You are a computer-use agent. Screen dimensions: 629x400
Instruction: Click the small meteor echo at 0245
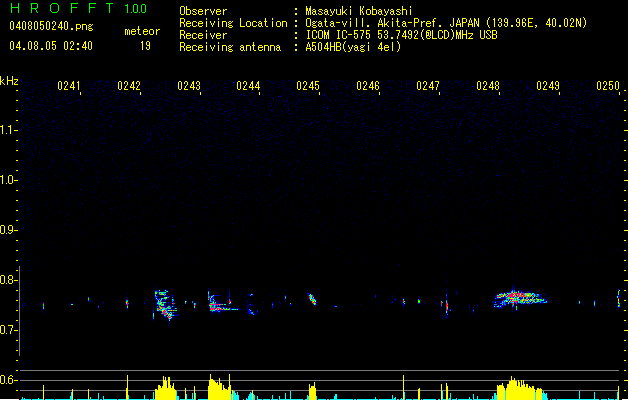[312, 299]
